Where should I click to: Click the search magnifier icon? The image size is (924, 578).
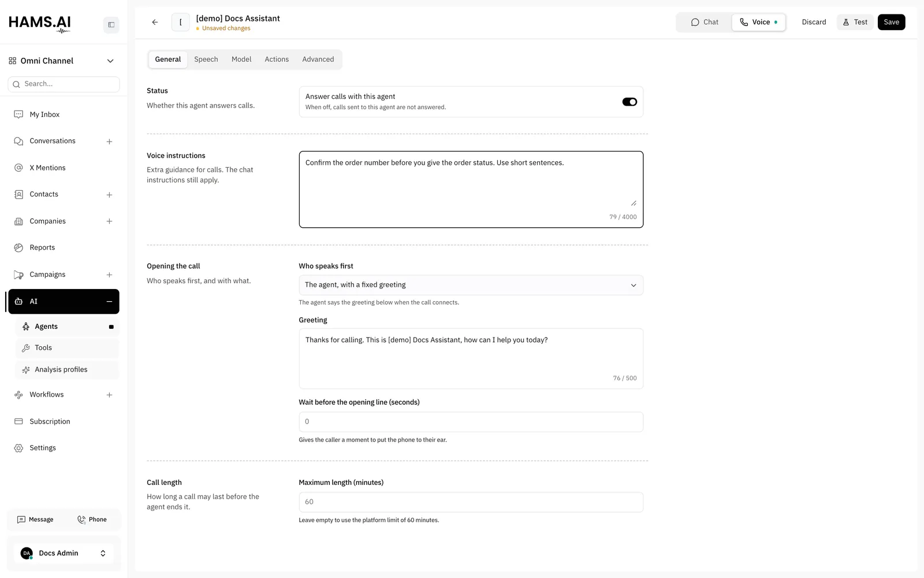tap(16, 84)
